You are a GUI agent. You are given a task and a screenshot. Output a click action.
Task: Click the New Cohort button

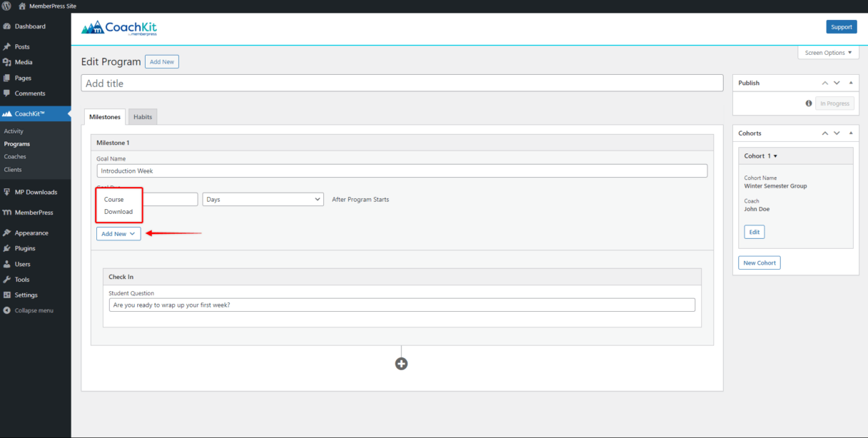click(759, 263)
